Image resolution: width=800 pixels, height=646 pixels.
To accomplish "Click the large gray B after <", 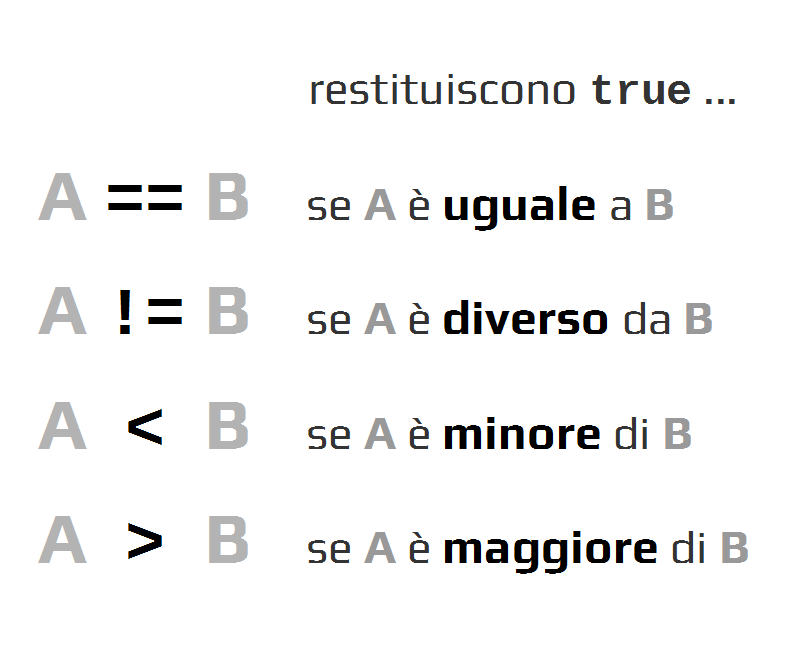I will pyautogui.click(x=227, y=428).
